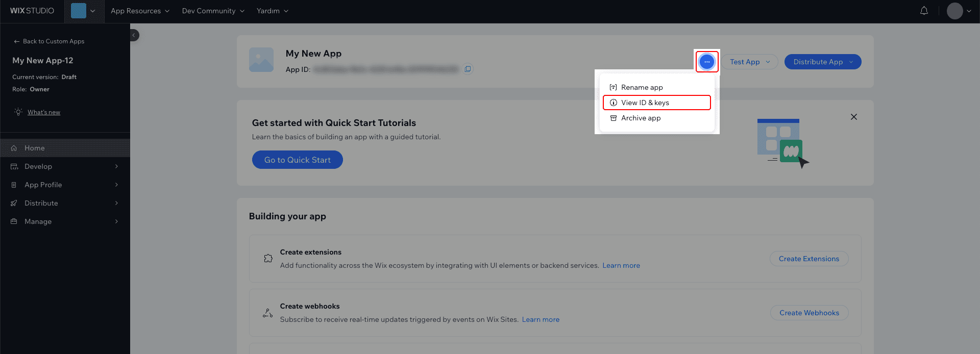Select View ID & keys option
This screenshot has height=354, width=980.
point(657,103)
